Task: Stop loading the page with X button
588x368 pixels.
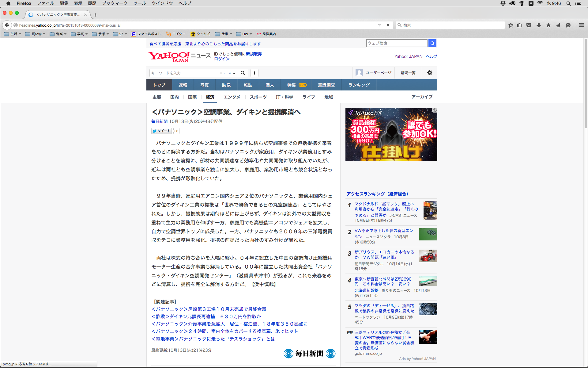Action: (388, 25)
